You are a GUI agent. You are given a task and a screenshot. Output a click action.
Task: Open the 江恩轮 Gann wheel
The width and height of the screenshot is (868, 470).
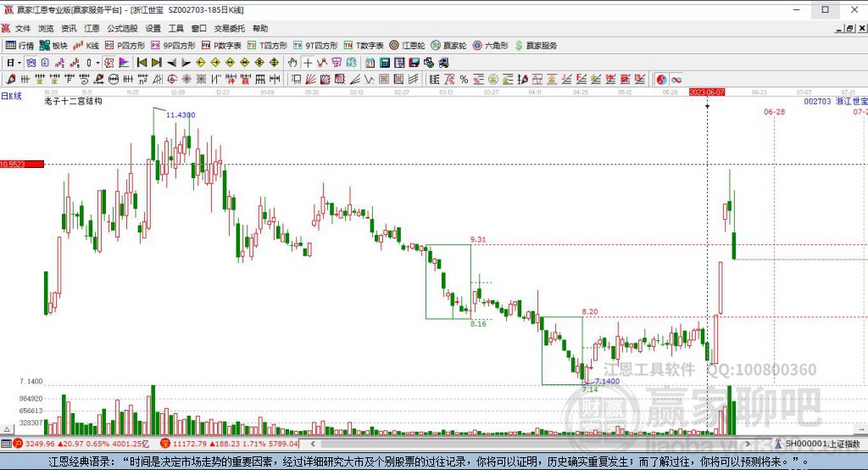click(407, 46)
